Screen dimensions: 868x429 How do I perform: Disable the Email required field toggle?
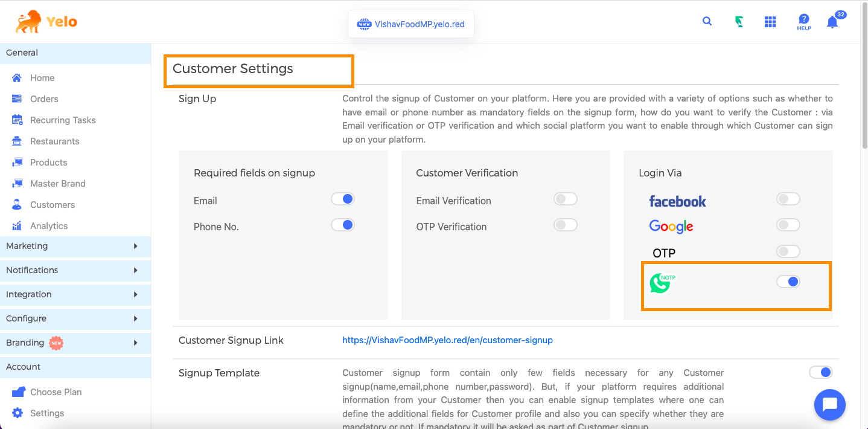click(342, 199)
